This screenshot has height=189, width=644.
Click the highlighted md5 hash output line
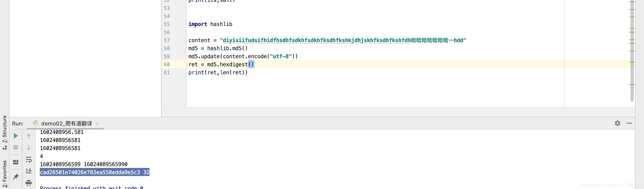point(94,172)
